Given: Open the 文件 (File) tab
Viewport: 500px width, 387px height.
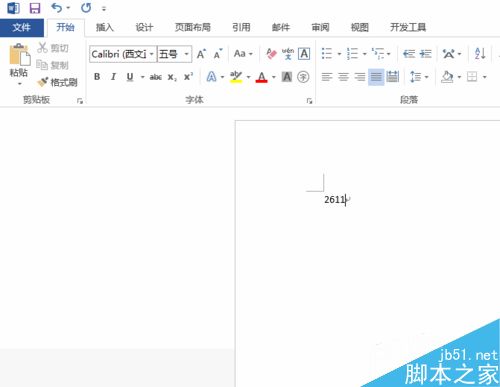Looking at the screenshot, I should click(x=22, y=27).
